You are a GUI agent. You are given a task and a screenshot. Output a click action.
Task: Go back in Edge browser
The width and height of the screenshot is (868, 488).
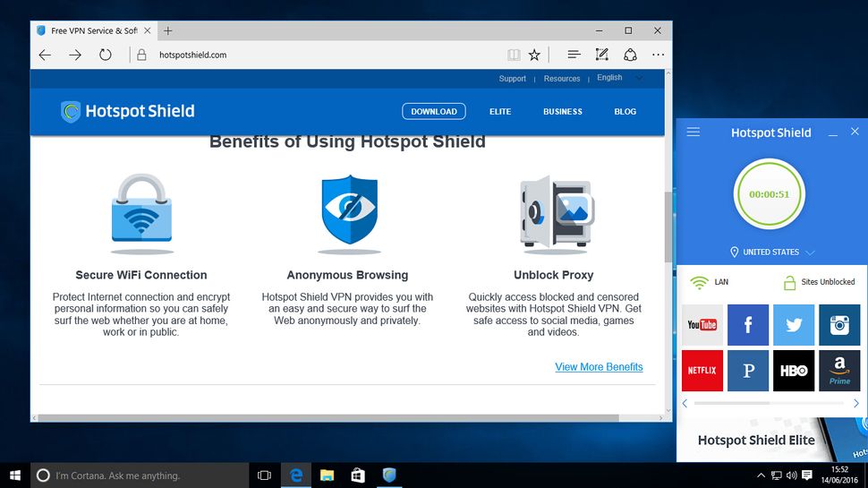(45, 55)
